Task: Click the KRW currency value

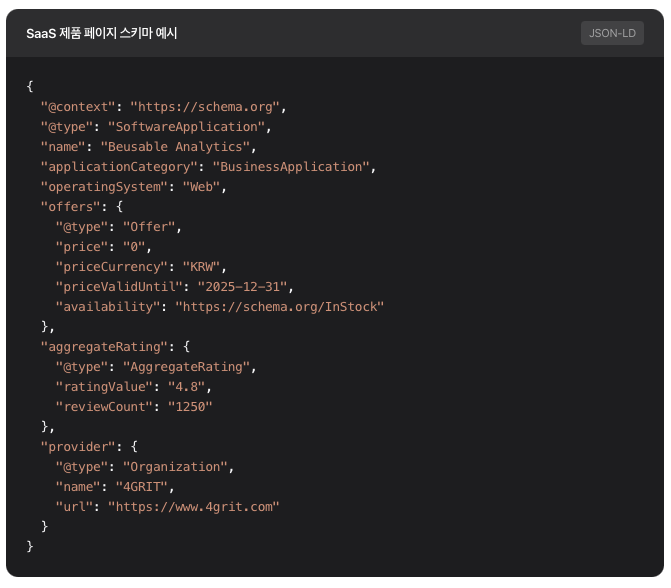Action: pyautogui.click(x=204, y=267)
